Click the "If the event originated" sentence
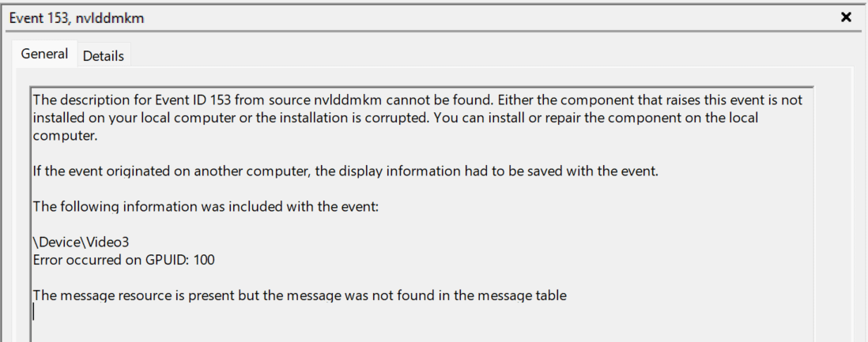This screenshot has height=342, width=868. (345, 171)
